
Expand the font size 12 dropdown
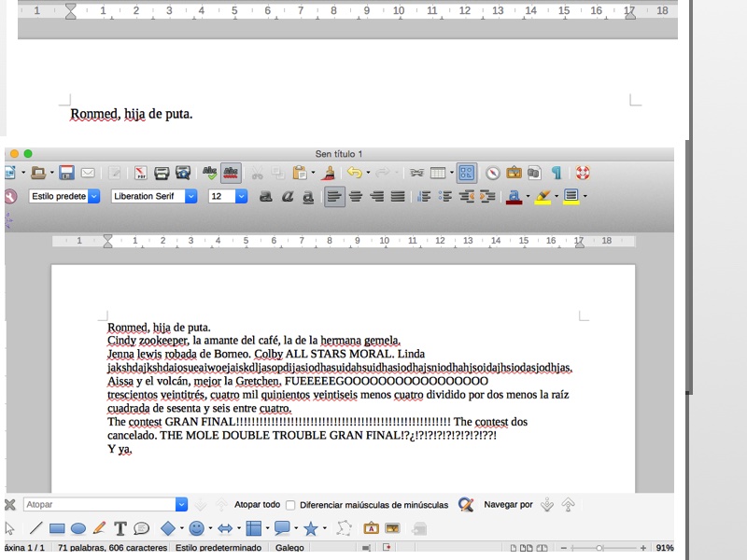(241, 196)
